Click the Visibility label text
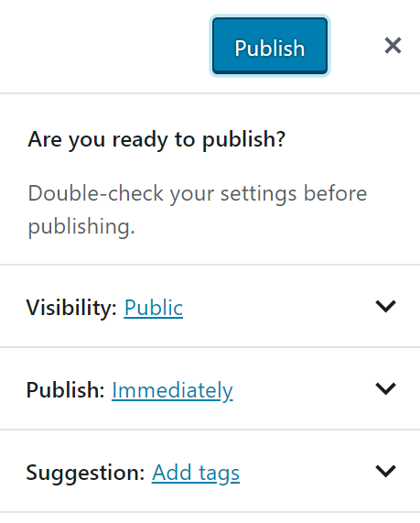Viewport: 420px width, 523px height. [x=71, y=307]
